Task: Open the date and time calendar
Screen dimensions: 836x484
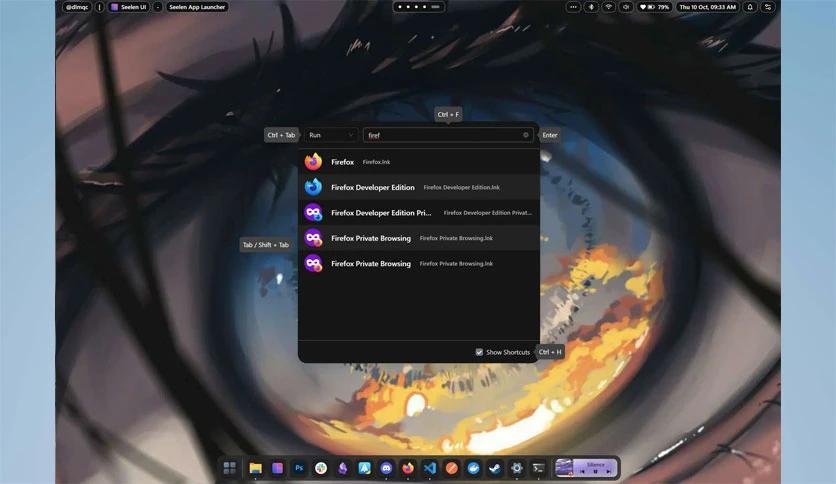Action: pos(708,7)
